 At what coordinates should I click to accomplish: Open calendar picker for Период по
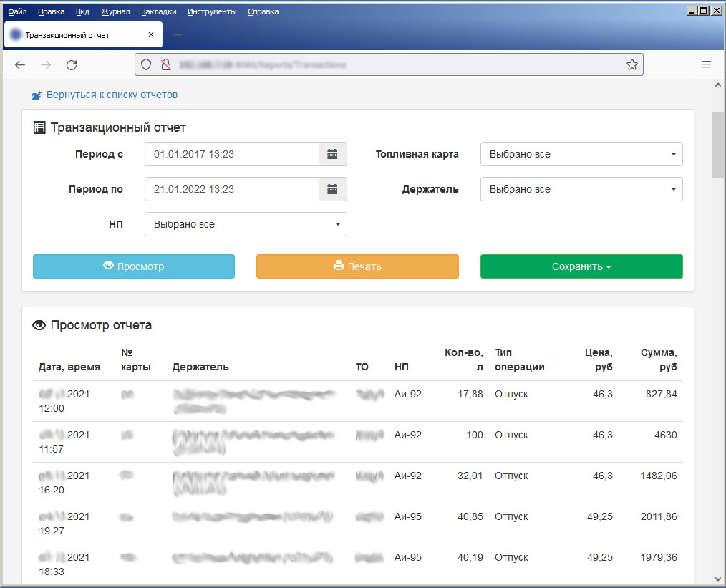332,189
